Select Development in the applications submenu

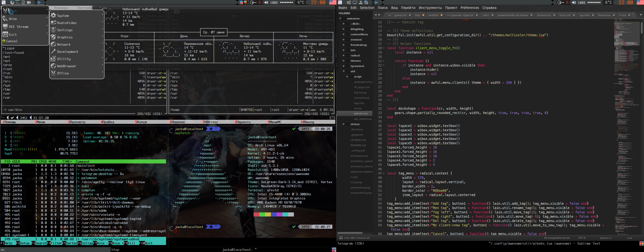point(77,51)
